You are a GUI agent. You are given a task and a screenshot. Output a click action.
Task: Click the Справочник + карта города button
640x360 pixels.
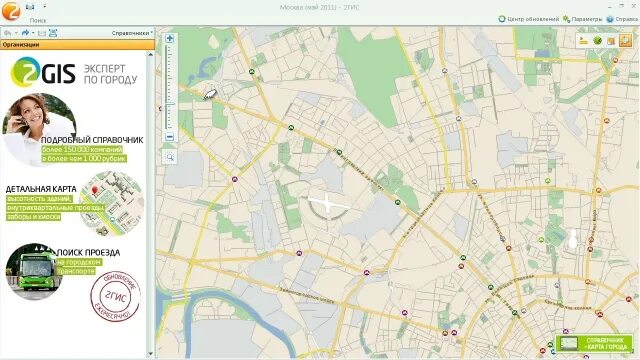point(594,344)
